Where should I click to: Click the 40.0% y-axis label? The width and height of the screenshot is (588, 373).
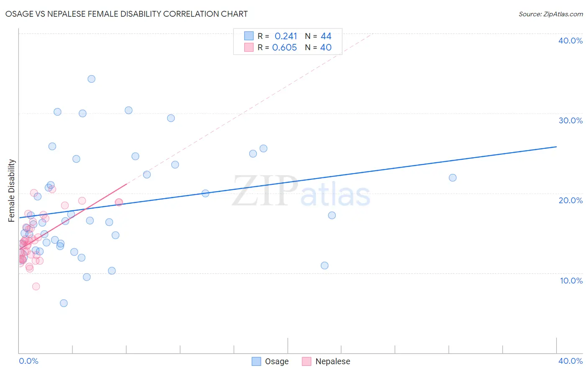coord(570,41)
